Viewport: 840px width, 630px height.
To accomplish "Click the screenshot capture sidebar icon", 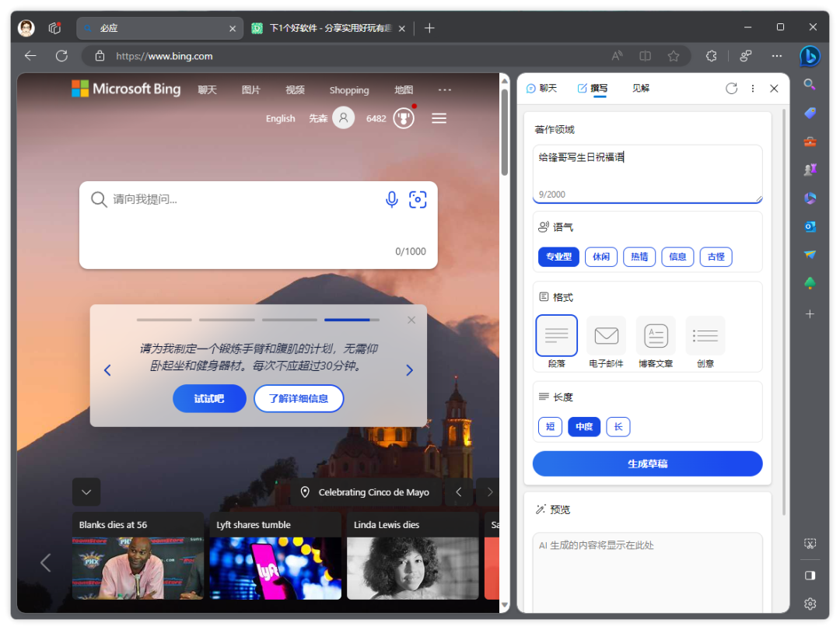I will [x=810, y=544].
